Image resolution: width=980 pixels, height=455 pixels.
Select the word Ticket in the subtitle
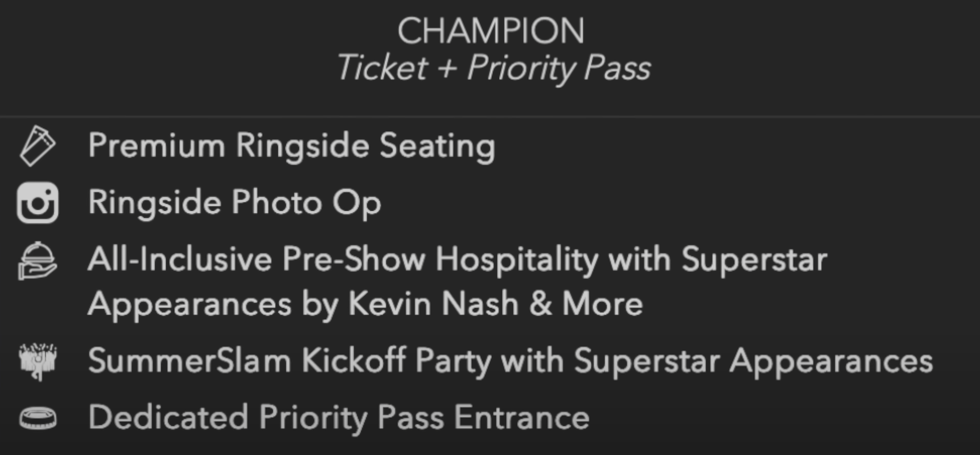(382, 68)
